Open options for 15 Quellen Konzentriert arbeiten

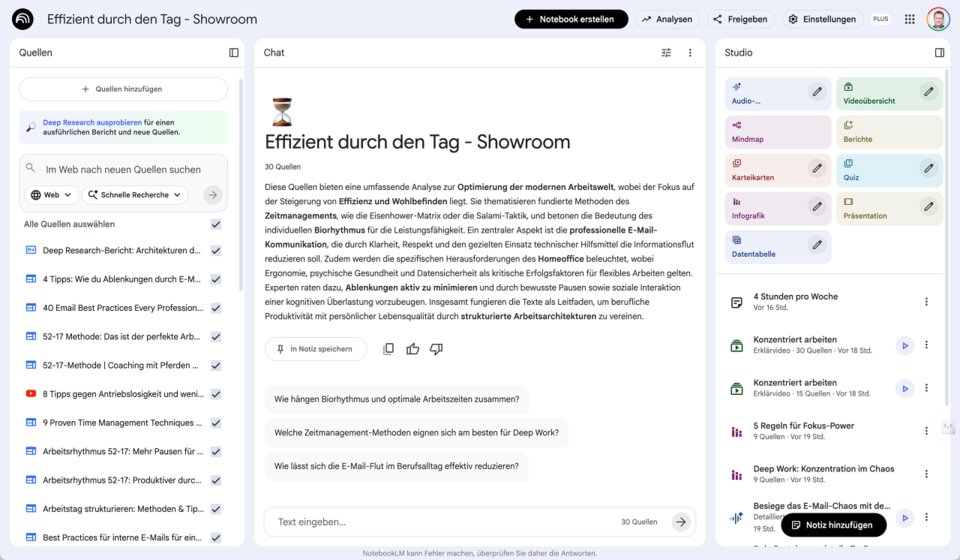(x=926, y=387)
